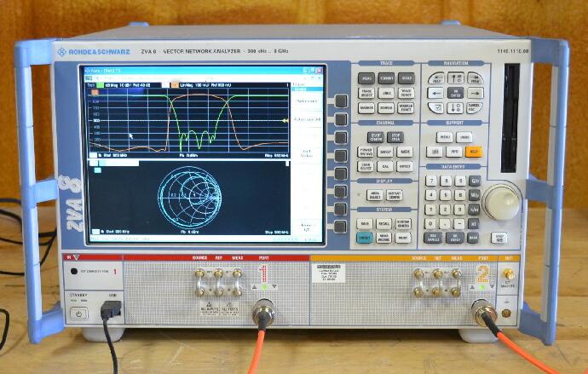Tap the CHAN SELECT key

tap(366, 166)
